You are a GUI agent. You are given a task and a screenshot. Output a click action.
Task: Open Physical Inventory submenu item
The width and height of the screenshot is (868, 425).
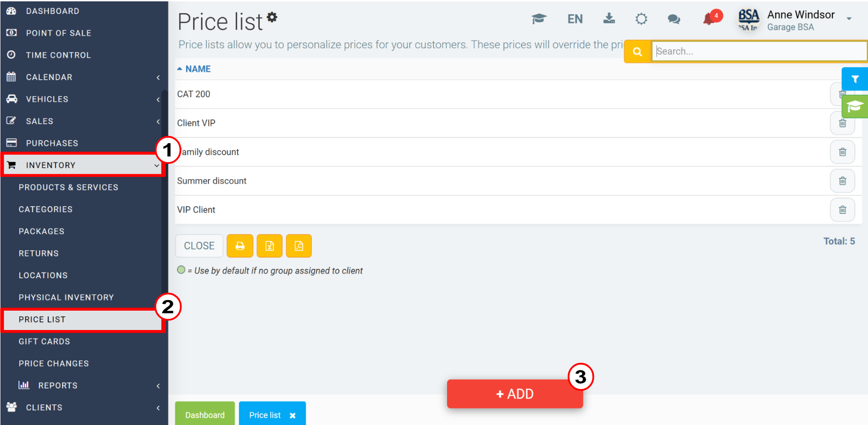pos(66,298)
